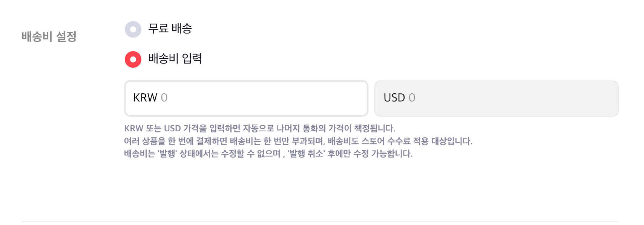Click the unselected shipping radio circle
Viewport: 644px width, 225px height.
[x=133, y=29]
